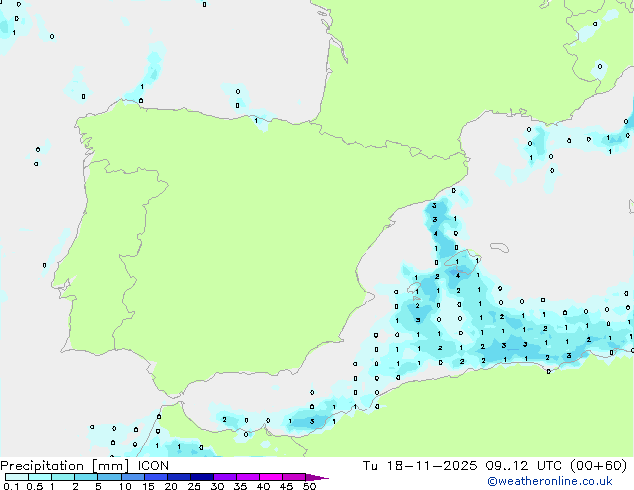Screen dimensions: 634x490
Task: Click the '30' legend scale label
Action: [x=217, y=486]
